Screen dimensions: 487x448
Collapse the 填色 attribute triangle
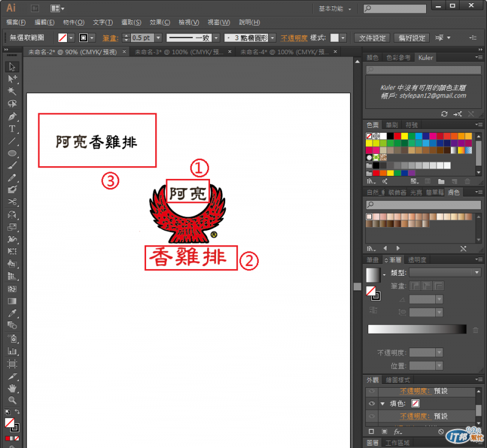click(383, 404)
